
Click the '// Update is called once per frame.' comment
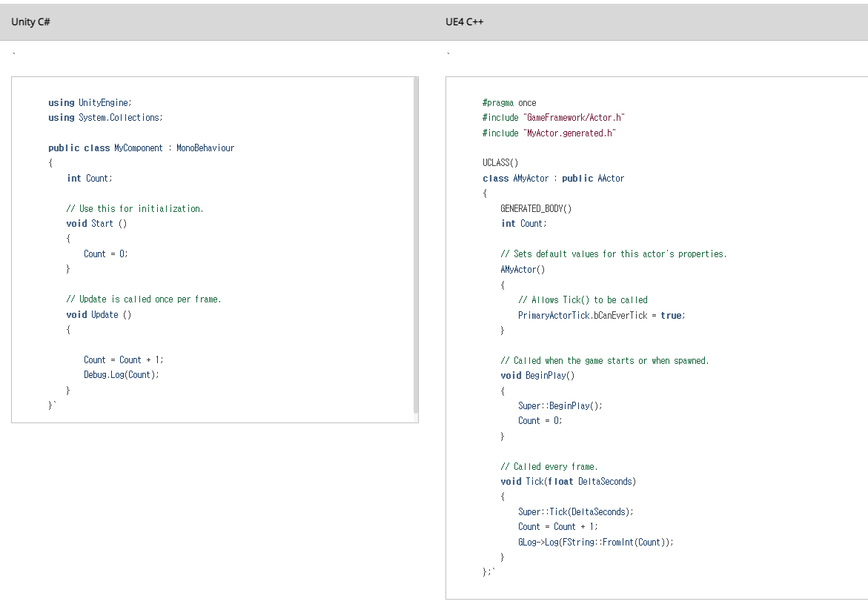click(x=143, y=299)
